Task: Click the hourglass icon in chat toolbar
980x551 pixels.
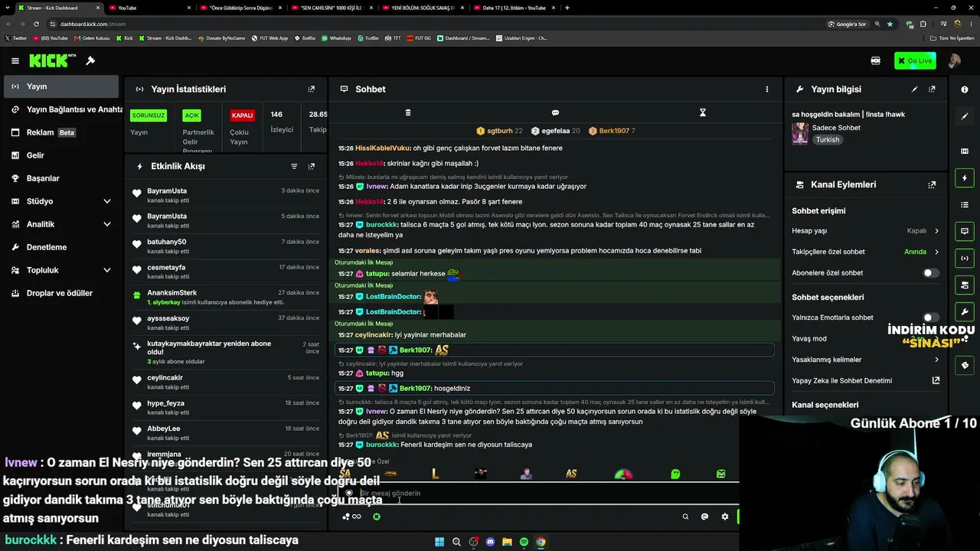Action: click(702, 112)
